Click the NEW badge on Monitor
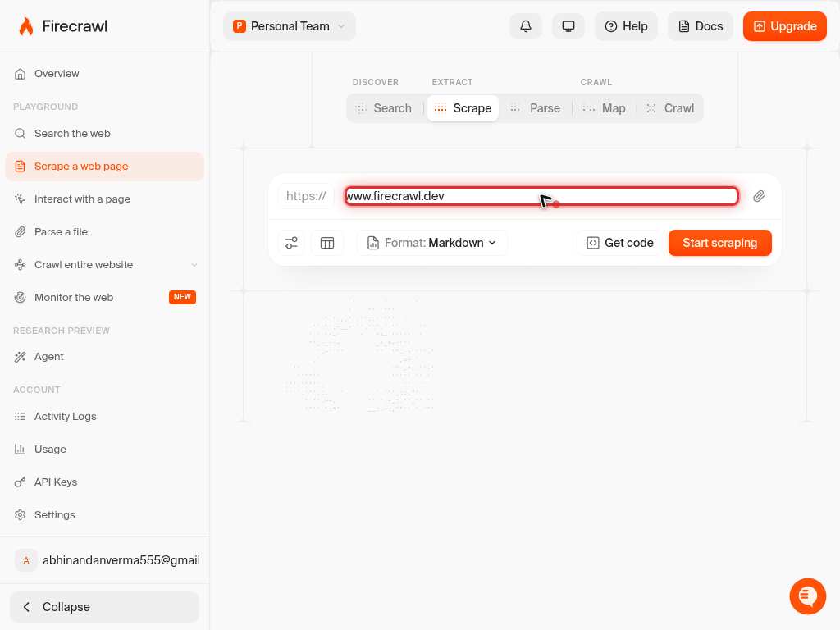The image size is (840, 630). point(182,297)
